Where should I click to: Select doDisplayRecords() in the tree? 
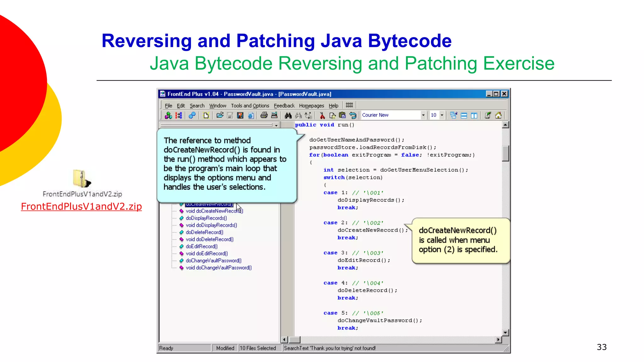point(206,218)
